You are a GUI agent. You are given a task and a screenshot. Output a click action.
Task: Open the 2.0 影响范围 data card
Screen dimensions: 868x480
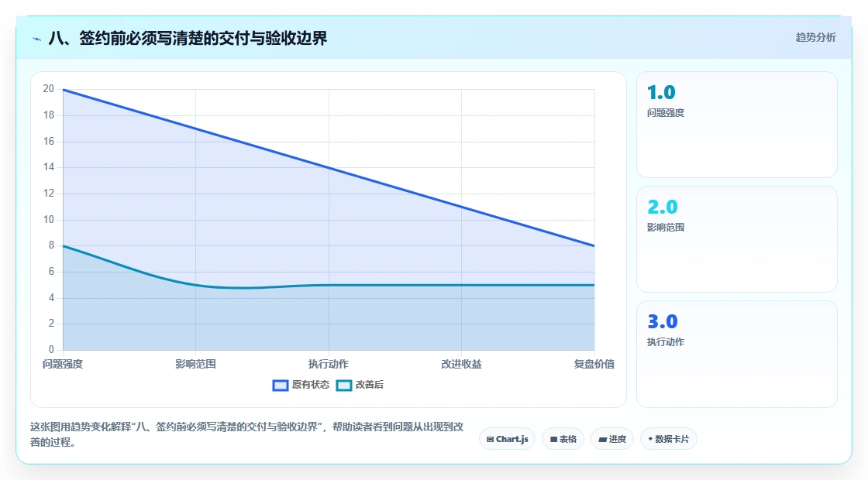pyautogui.click(x=737, y=239)
